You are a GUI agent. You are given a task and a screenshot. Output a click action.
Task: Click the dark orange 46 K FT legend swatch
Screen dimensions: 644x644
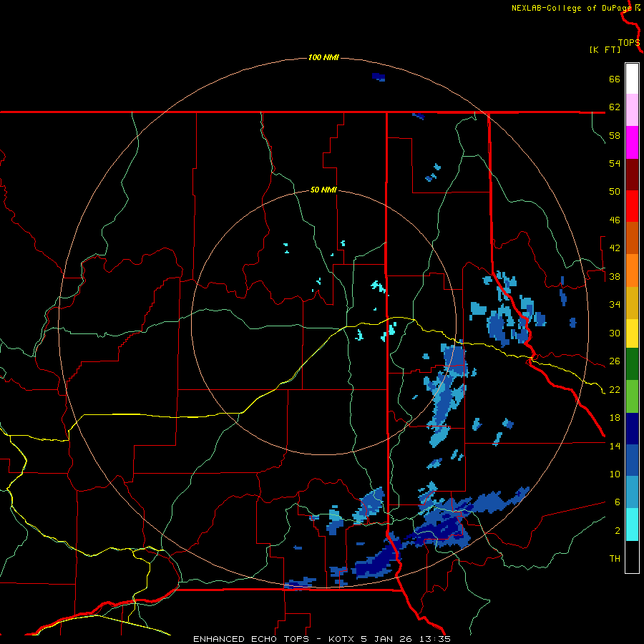(x=632, y=238)
